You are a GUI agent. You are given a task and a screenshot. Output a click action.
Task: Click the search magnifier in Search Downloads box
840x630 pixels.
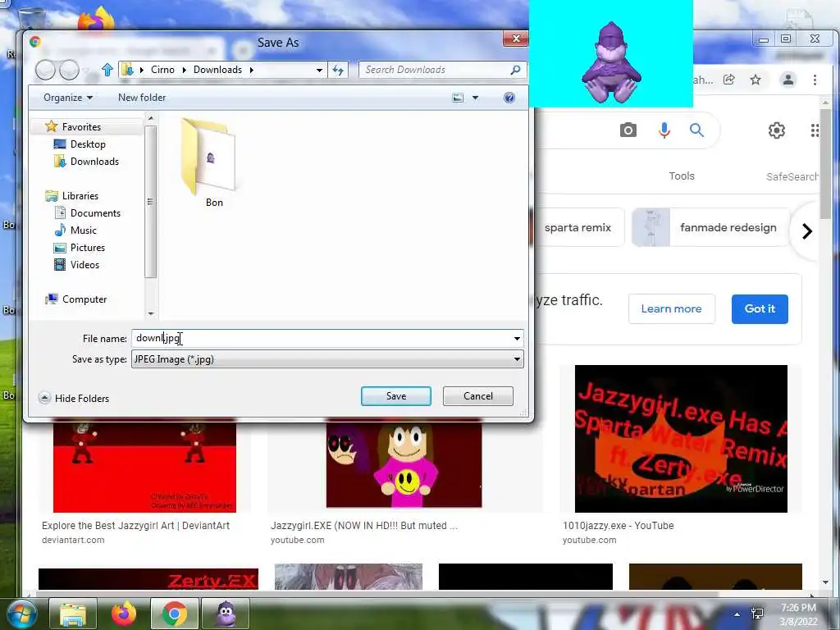(515, 70)
